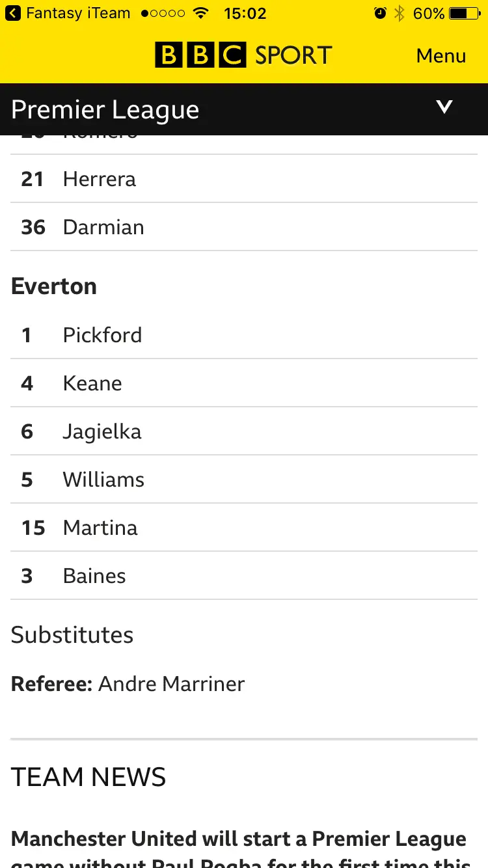Tap the Bluetooth status icon
The image size is (488, 868).
click(x=399, y=13)
